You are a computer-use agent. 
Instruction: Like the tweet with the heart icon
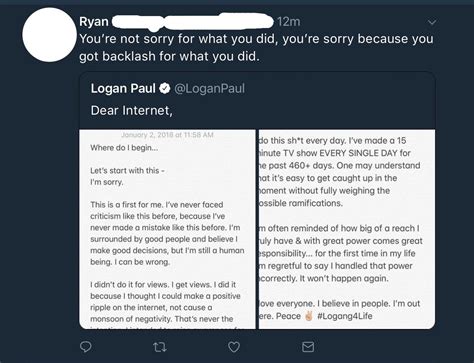click(x=234, y=347)
